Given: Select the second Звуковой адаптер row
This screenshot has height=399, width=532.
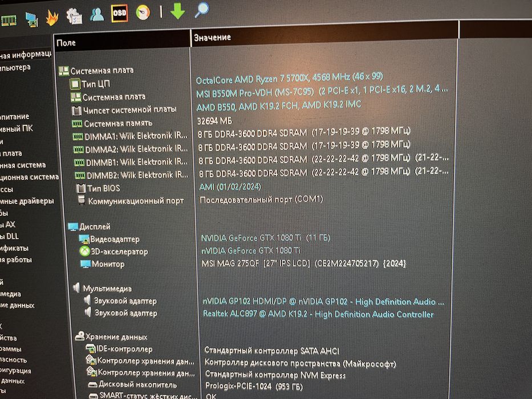Looking at the screenshot, I should [126, 313].
